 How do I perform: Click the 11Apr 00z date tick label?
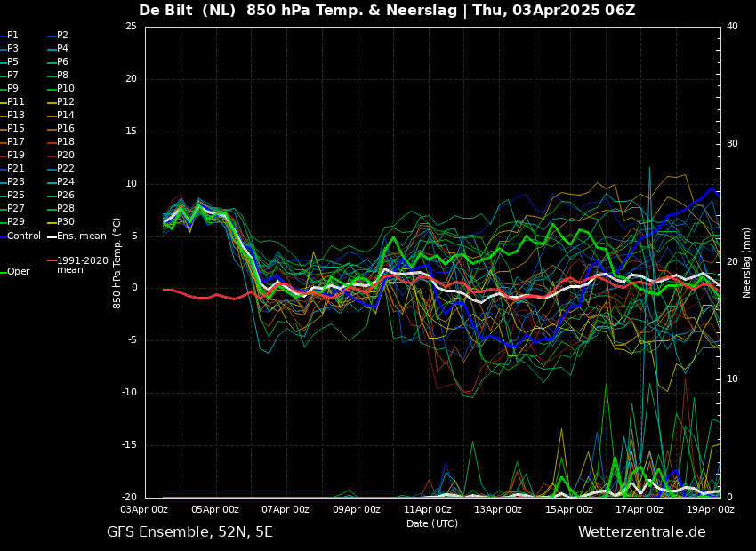click(x=428, y=510)
